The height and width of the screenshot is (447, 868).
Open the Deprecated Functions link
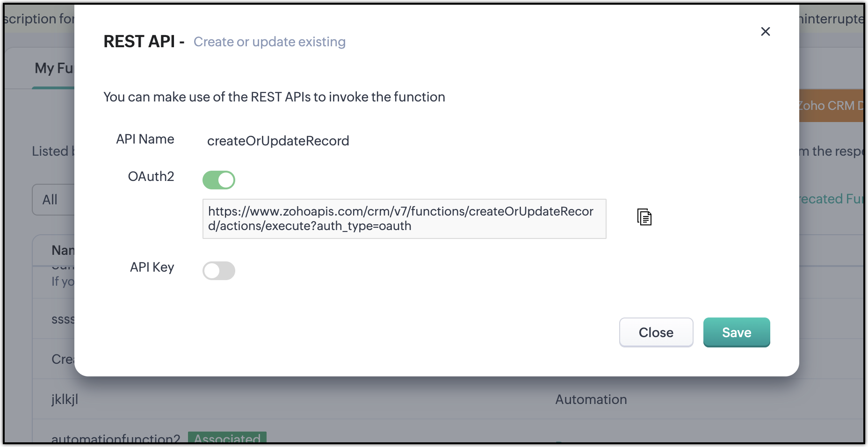[831, 199]
